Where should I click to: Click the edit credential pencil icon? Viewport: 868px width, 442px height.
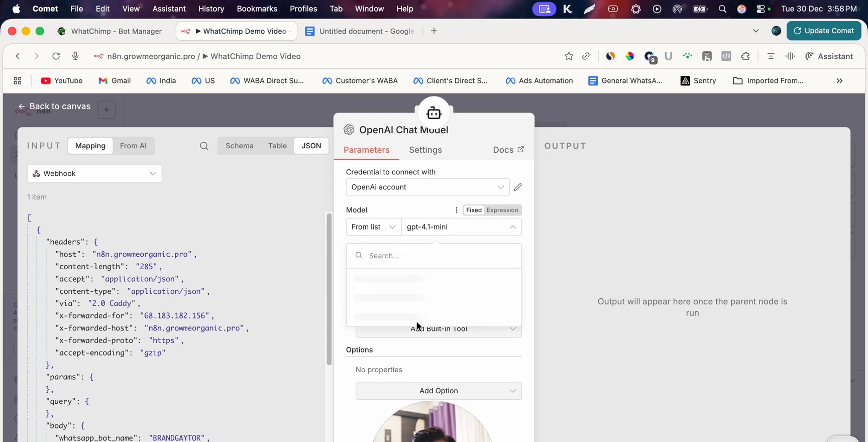518,187
